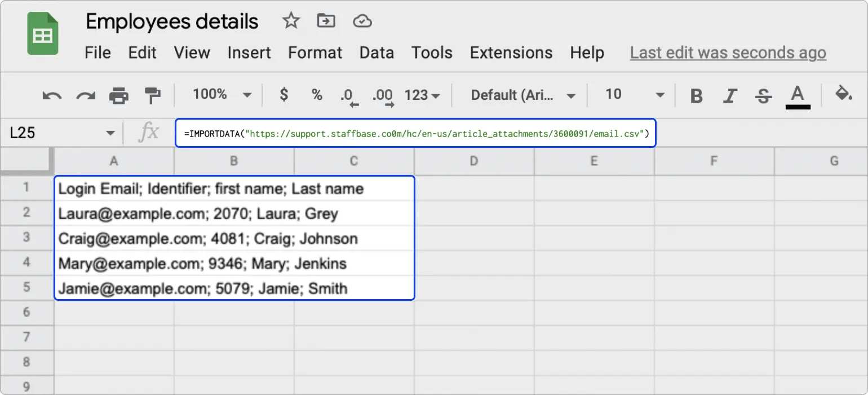Click the redo arrow icon
Viewport: 868px width, 395px height.
point(86,95)
